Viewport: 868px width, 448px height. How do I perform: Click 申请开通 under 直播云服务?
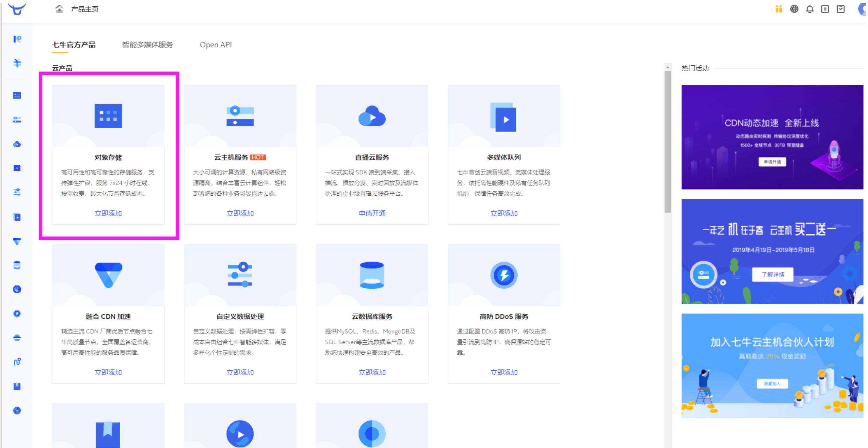coord(372,213)
